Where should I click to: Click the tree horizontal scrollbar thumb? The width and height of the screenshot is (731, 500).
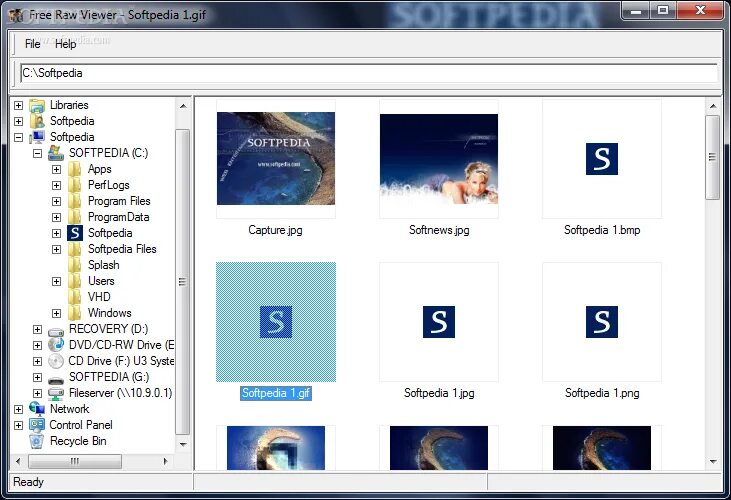[75, 461]
